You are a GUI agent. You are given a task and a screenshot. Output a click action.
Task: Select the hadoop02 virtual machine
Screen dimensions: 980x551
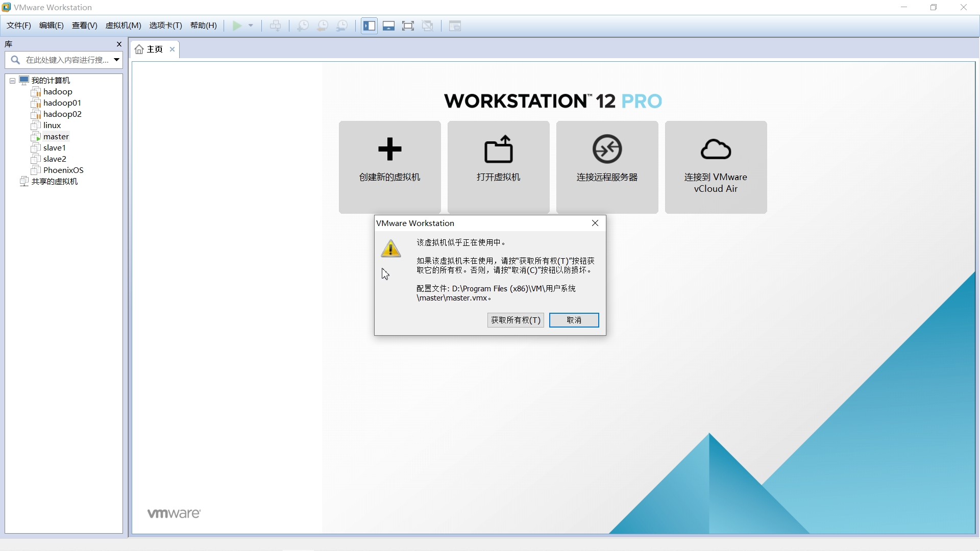pyautogui.click(x=62, y=114)
